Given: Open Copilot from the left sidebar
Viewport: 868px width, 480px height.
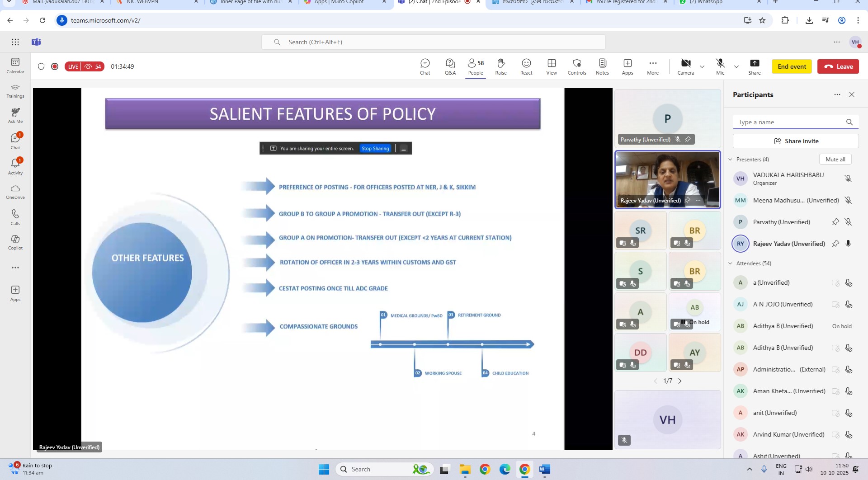Looking at the screenshot, I should click(15, 242).
